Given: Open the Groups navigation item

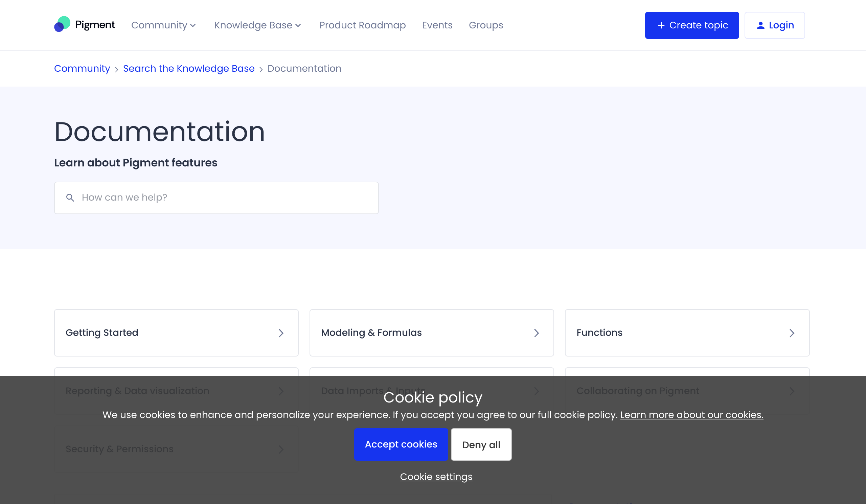Looking at the screenshot, I should [486, 25].
